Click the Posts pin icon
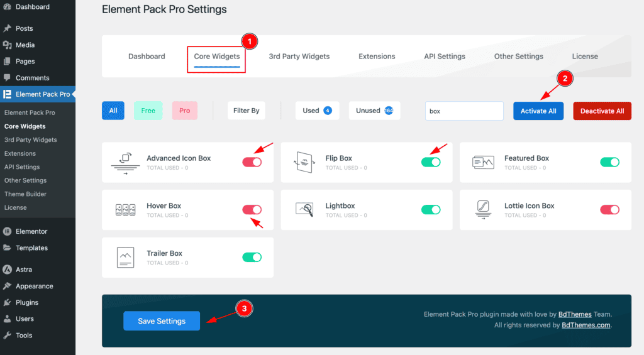The image size is (644, 355). click(x=7, y=28)
